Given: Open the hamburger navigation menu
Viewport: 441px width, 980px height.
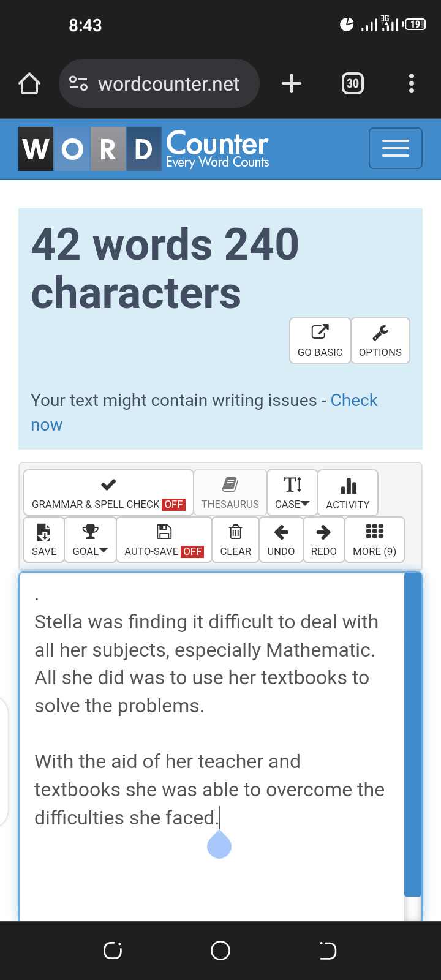Looking at the screenshot, I should tap(396, 148).
